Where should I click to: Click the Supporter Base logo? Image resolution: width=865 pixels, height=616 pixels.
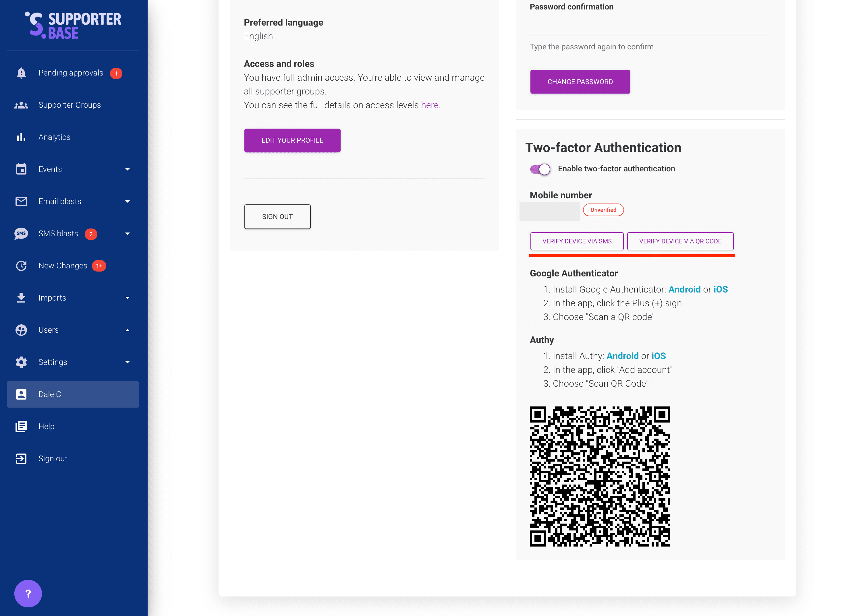(x=73, y=26)
